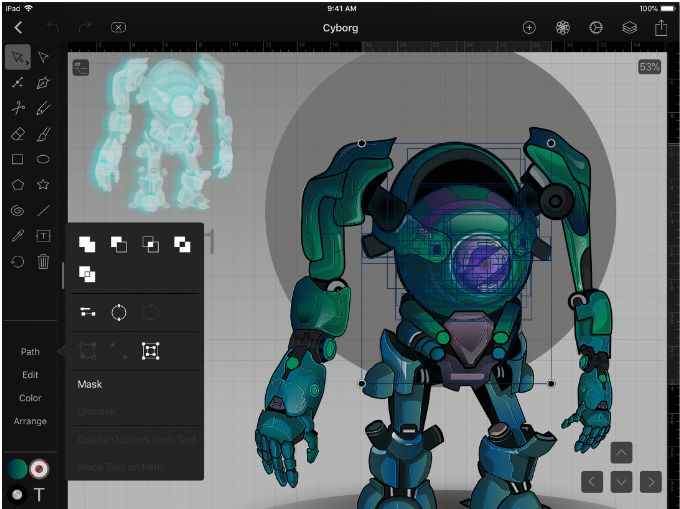The height and width of the screenshot is (509, 680).
Task: Open the share export menu
Action: click(x=661, y=28)
